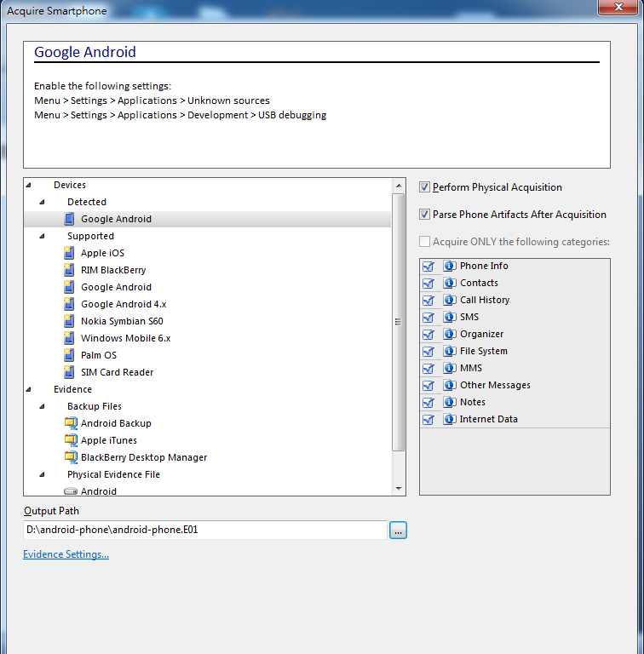
Task: Click the device tree scroll down arrow
Action: click(x=399, y=489)
